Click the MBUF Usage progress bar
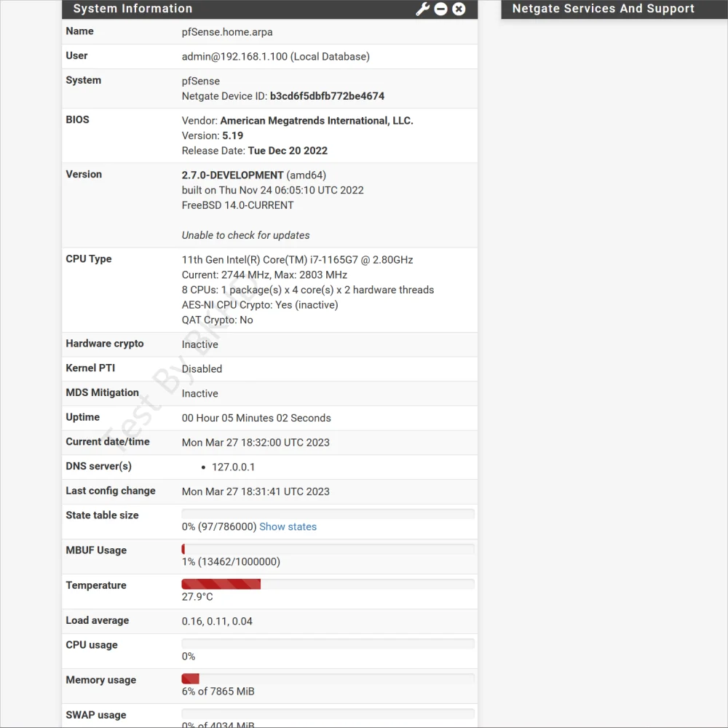Screen dimensions: 728x728 (328, 549)
